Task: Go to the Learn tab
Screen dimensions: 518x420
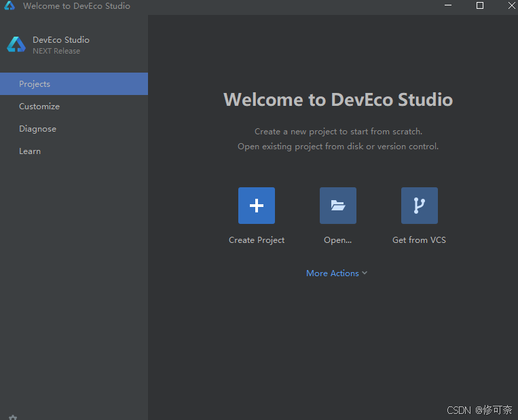Action: (x=74, y=151)
